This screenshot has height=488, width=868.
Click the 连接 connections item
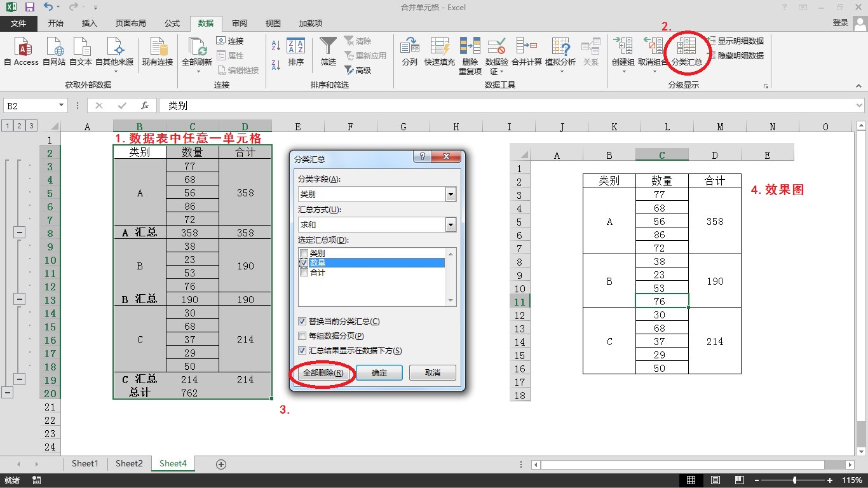(230, 41)
